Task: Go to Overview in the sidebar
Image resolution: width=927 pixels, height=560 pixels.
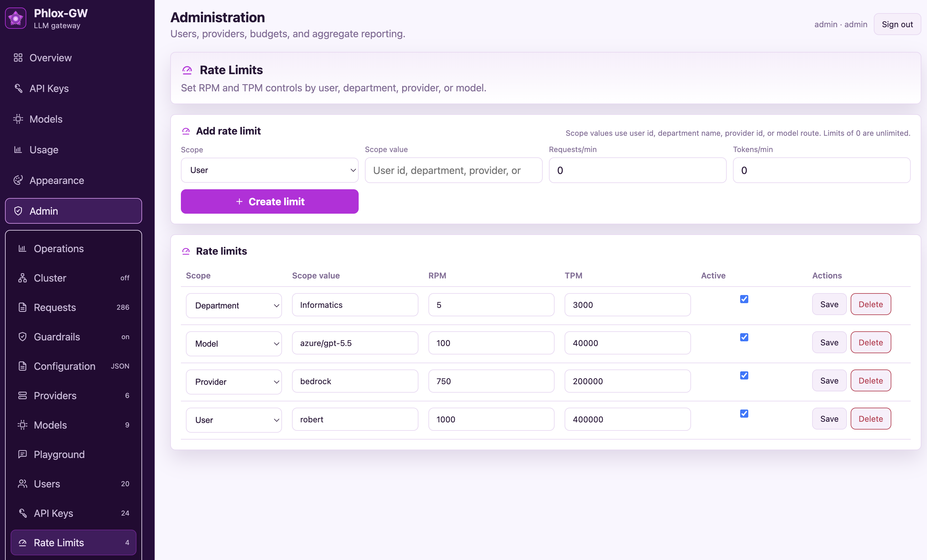Action: tap(73, 58)
